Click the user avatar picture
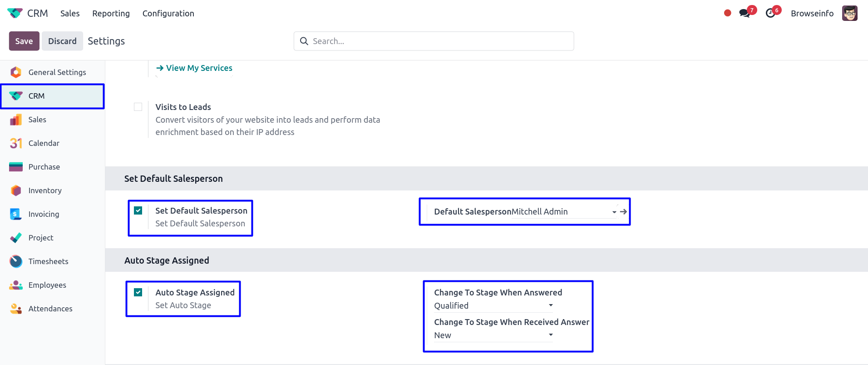This screenshot has width=868, height=365. [x=849, y=13]
